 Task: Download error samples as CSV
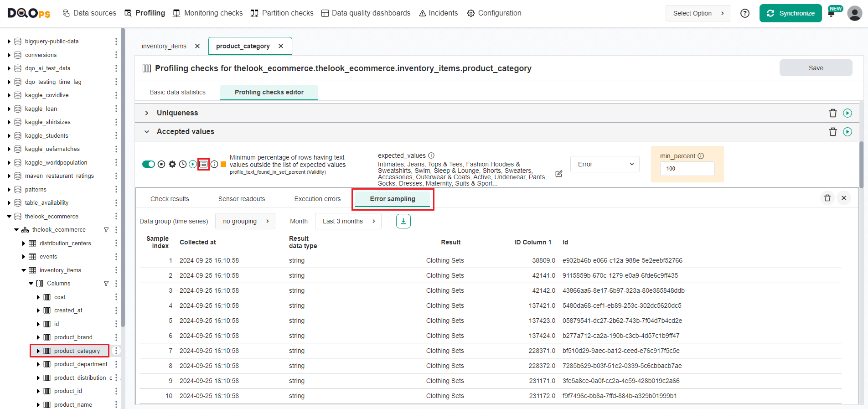tap(403, 221)
